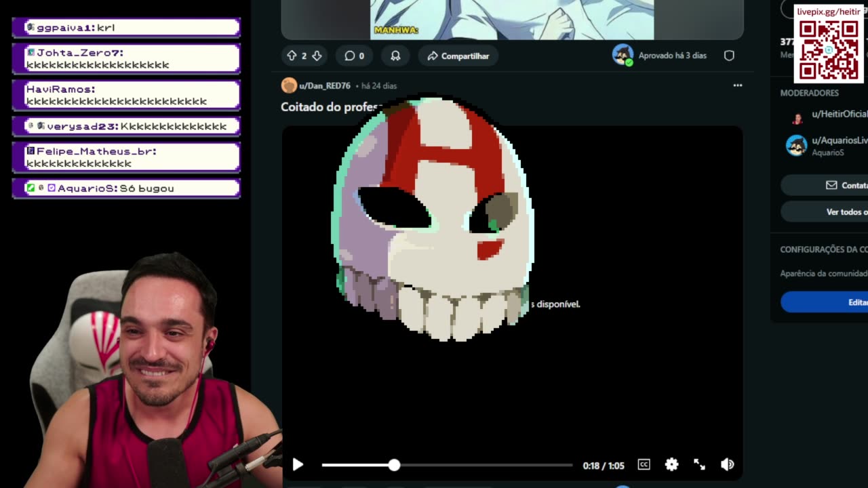The image size is (868, 488).
Task: Click the AquarioS moderator avatar
Action: 796,146
